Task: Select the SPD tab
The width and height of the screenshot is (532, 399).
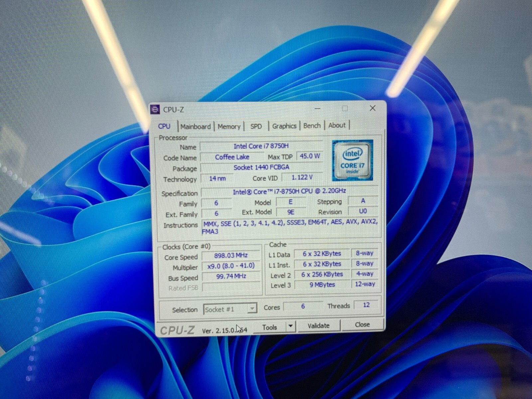Action: (256, 126)
